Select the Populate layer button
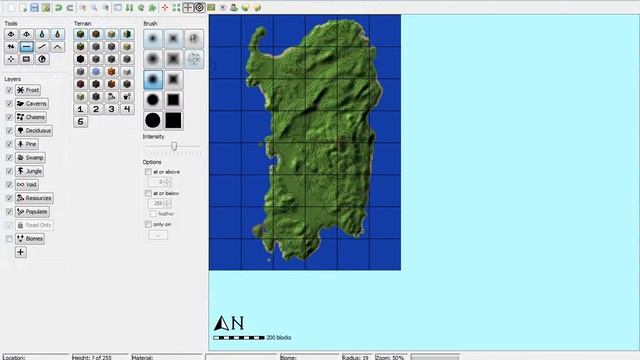 click(32, 211)
